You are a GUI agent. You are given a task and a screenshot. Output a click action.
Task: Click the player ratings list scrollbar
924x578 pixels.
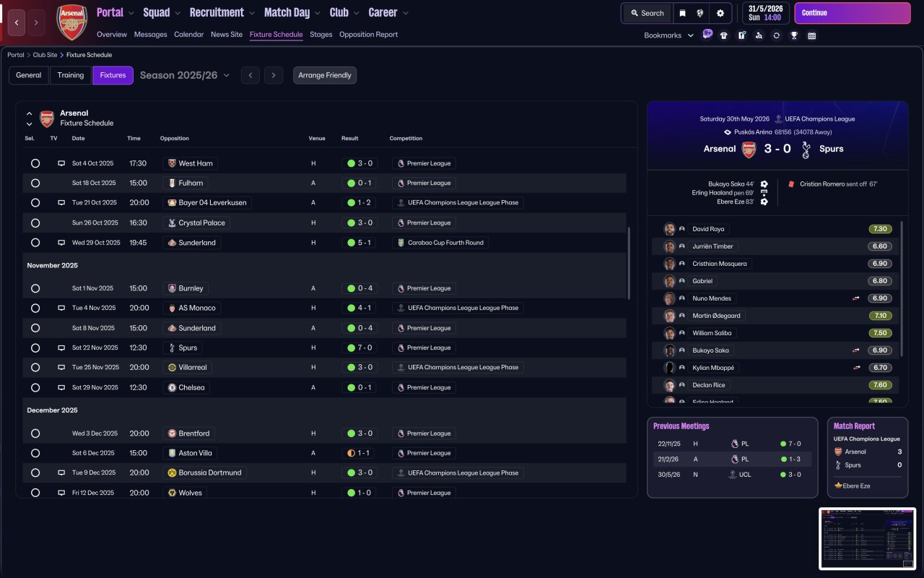point(902,289)
